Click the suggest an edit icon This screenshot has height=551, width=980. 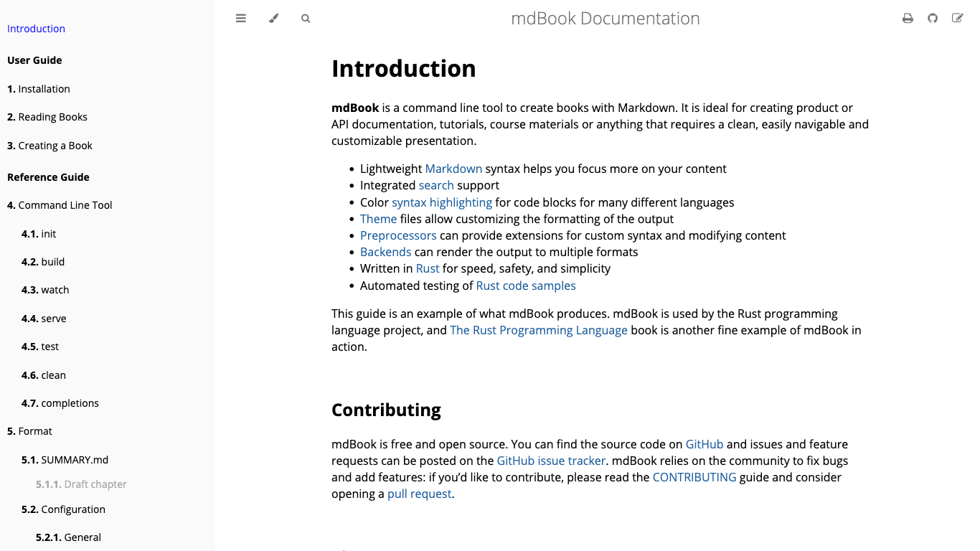[958, 19]
